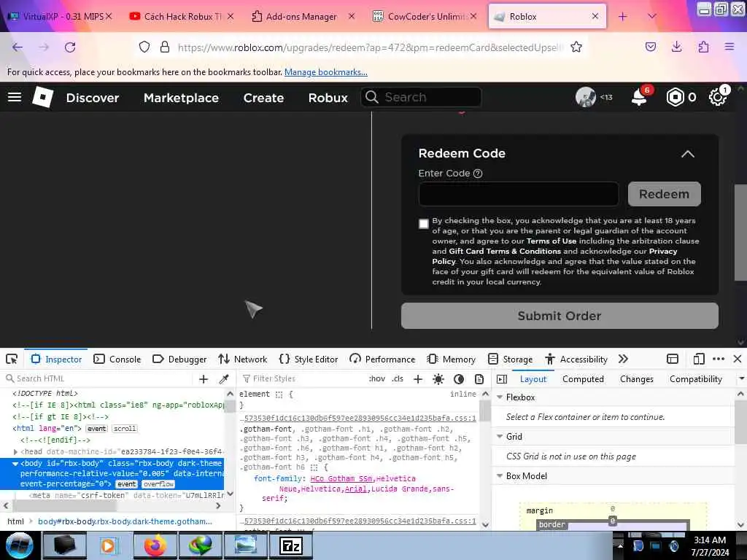Image resolution: width=747 pixels, height=560 pixels.
Task: Open the sidebar tabs overflow dropdown
Action: [x=741, y=379]
